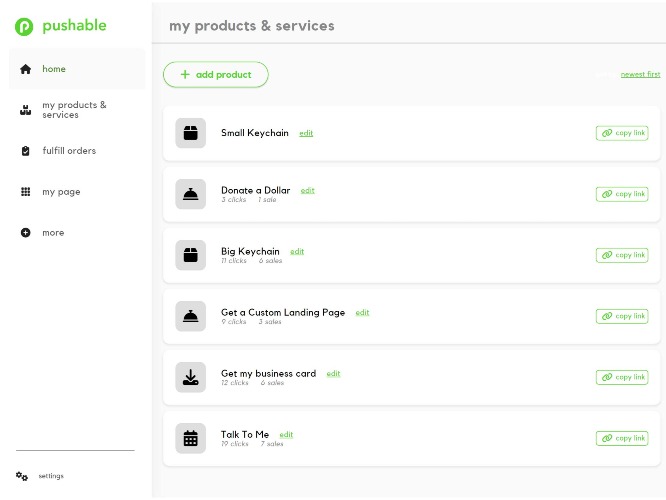
Task: Click the pushable logo icon
Action: coord(24,26)
